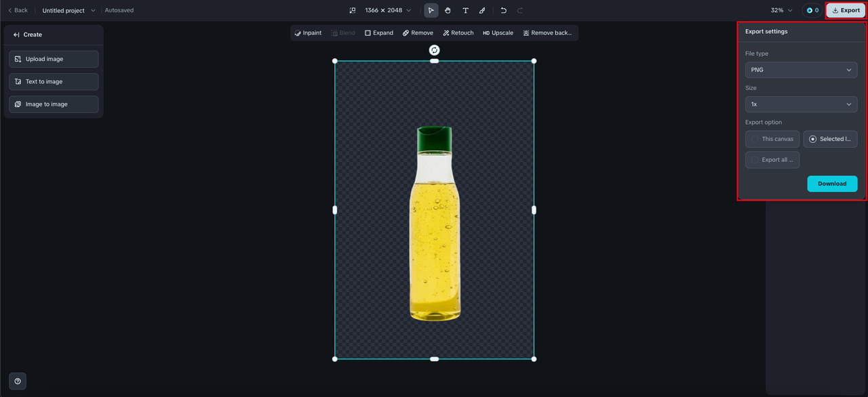
Task: Select the Selected layer export option
Action: (830, 139)
